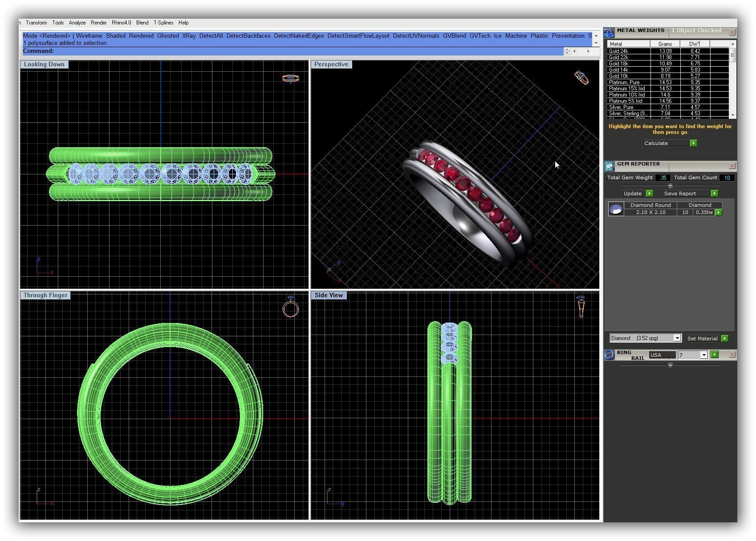Open the T-Splines menu
The height and width of the screenshot is (541, 756).
click(163, 23)
